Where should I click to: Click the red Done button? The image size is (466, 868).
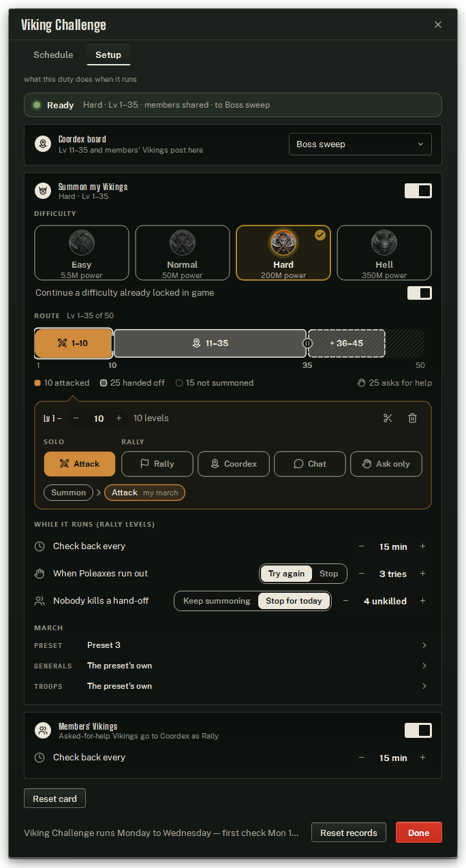pos(419,833)
